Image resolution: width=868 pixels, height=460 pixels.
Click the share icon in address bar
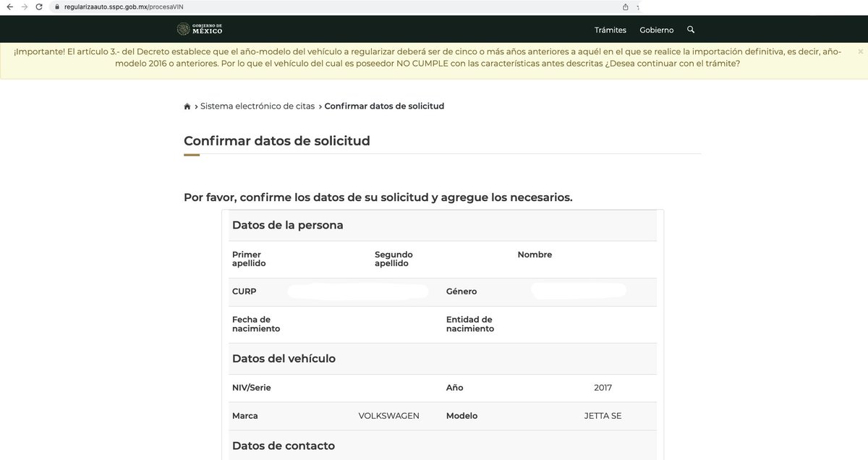pos(626,7)
